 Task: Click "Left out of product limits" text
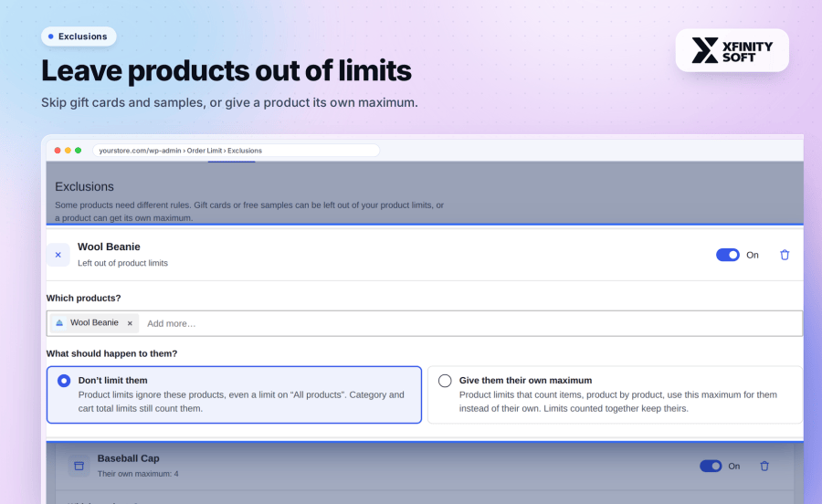(122, 263)
